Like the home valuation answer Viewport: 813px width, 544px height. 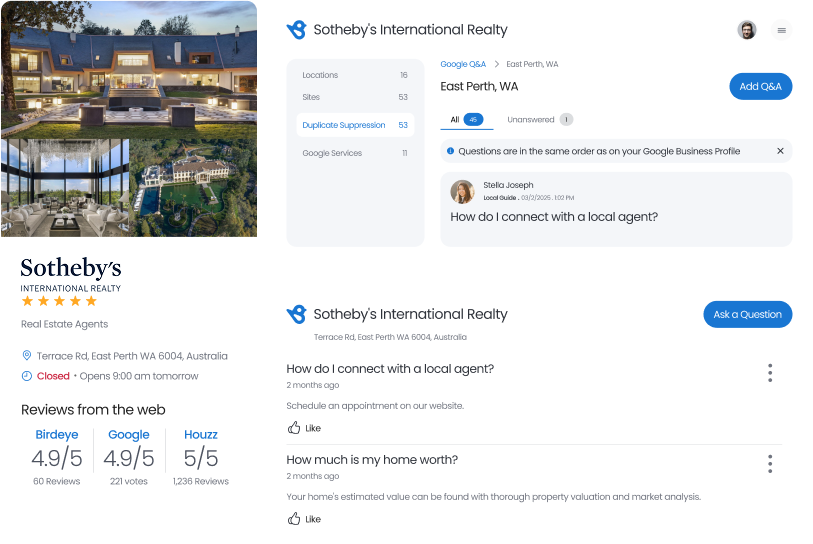pyautogui.click(x=304, y=519)
